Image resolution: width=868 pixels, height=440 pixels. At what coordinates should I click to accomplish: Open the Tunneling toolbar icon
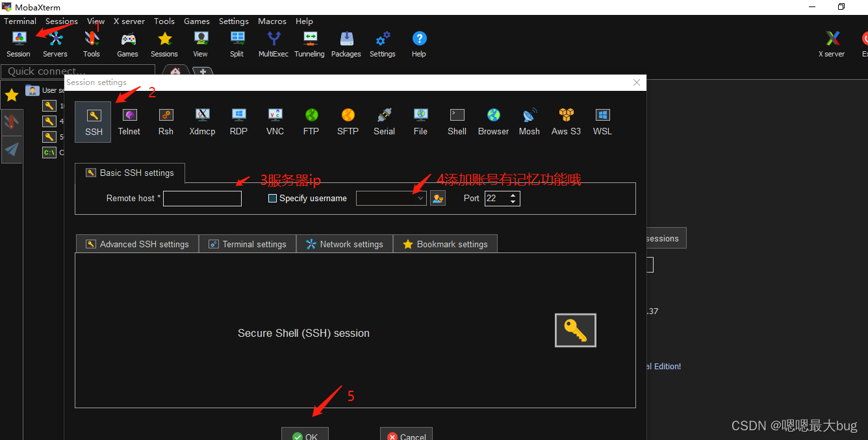click(x=310, y=44)
